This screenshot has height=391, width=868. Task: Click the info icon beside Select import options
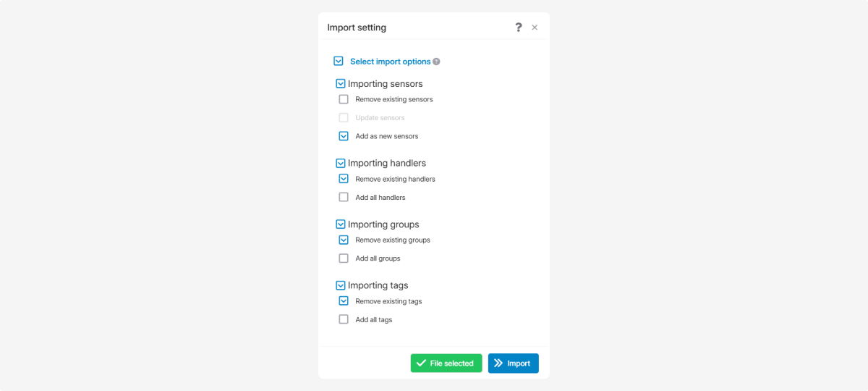coord(436,62)
